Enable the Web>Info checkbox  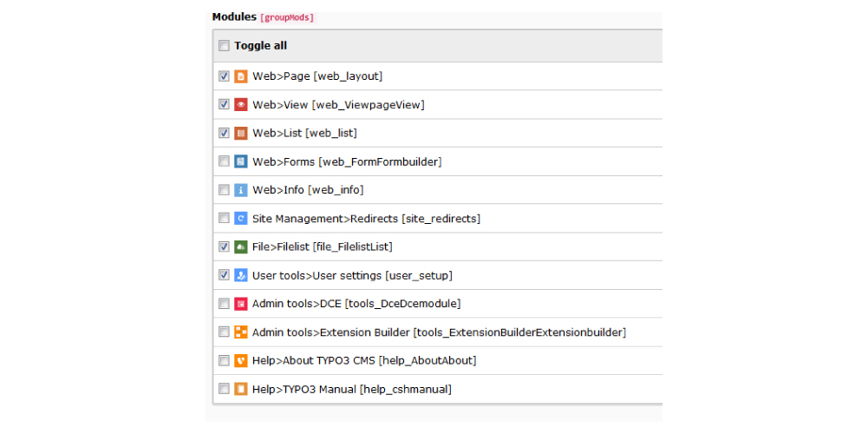[224, 189]
